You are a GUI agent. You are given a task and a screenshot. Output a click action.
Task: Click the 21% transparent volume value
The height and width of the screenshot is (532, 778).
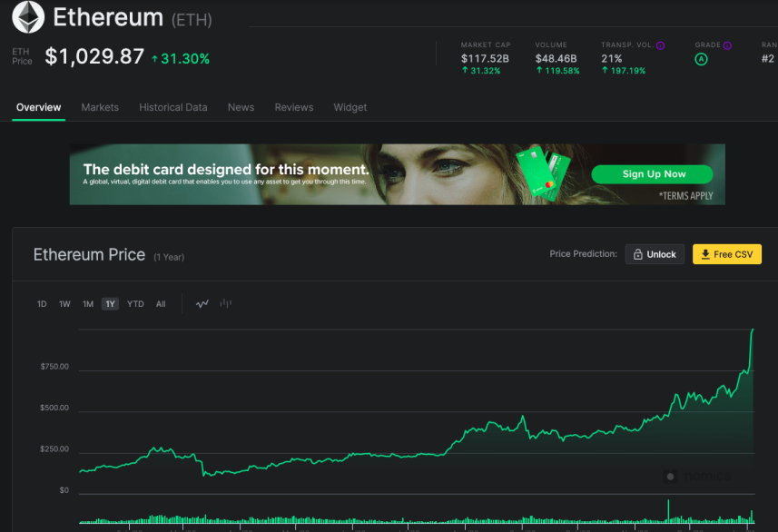611,59
